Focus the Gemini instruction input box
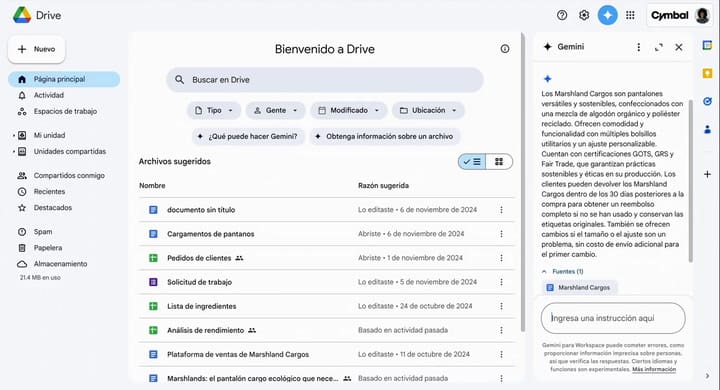Viewport: 720px width, 390px height. coord(613,318)
